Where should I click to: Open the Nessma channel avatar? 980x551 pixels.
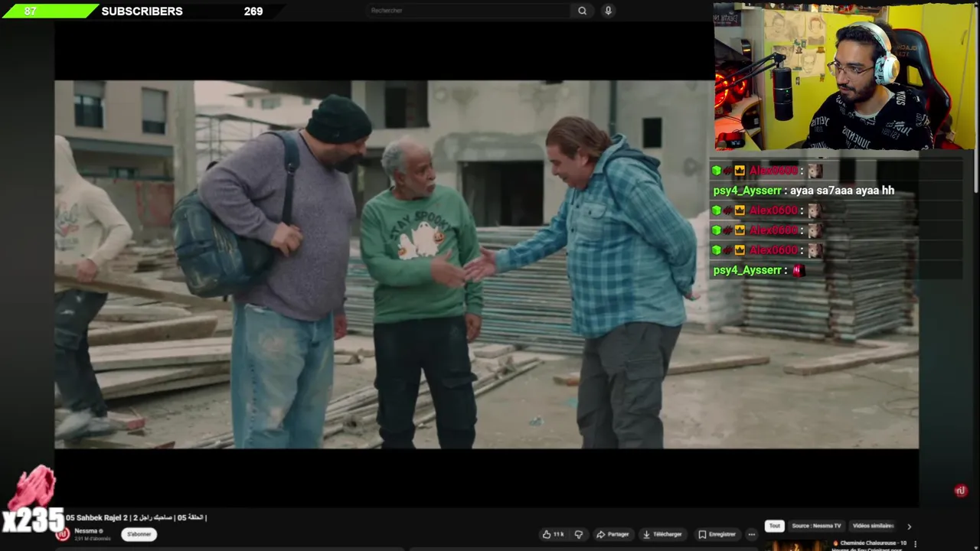tap(63, 534)
